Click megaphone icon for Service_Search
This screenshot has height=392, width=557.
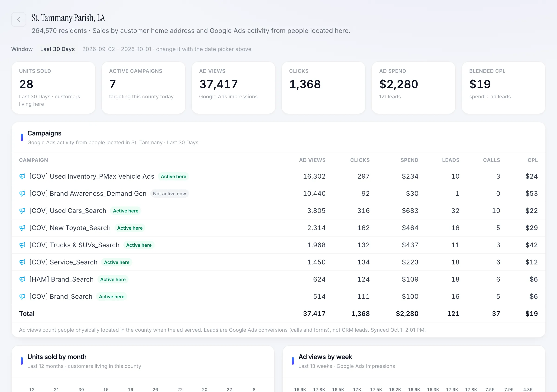22,262
